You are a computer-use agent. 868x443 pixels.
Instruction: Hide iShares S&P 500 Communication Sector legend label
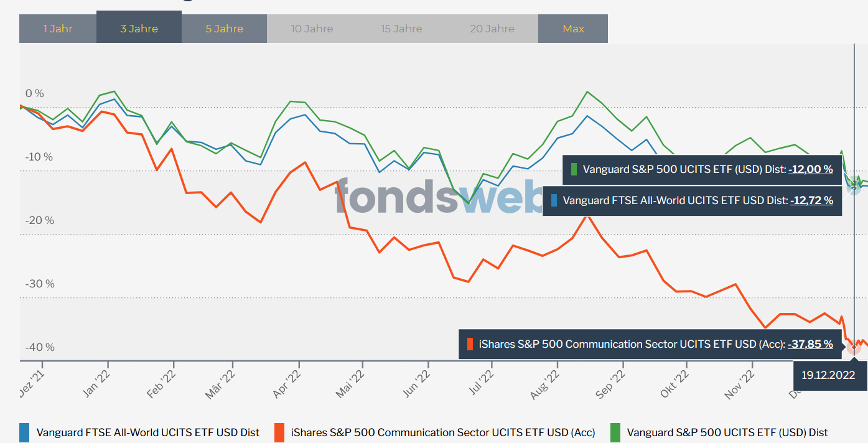pyautogui.click(x=442, y=432)
